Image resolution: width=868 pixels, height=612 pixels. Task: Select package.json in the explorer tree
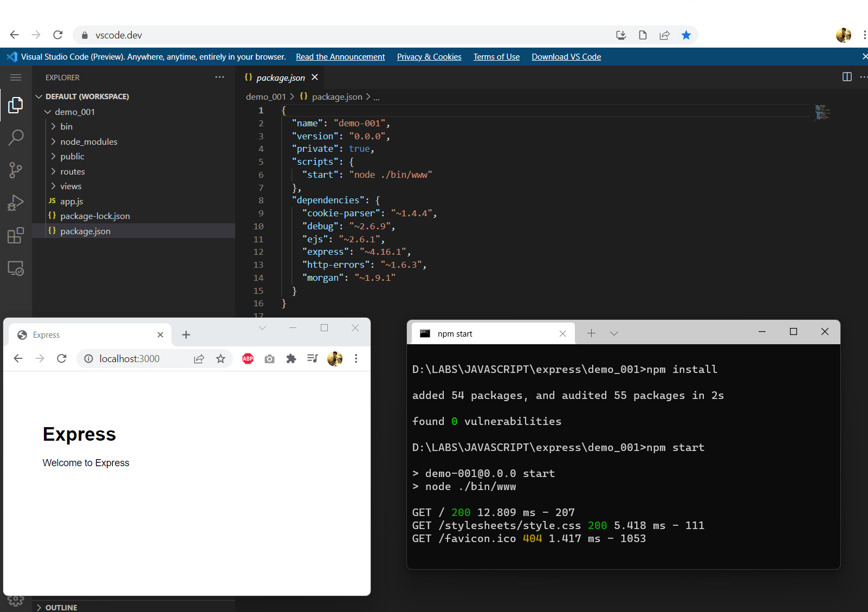133,231
